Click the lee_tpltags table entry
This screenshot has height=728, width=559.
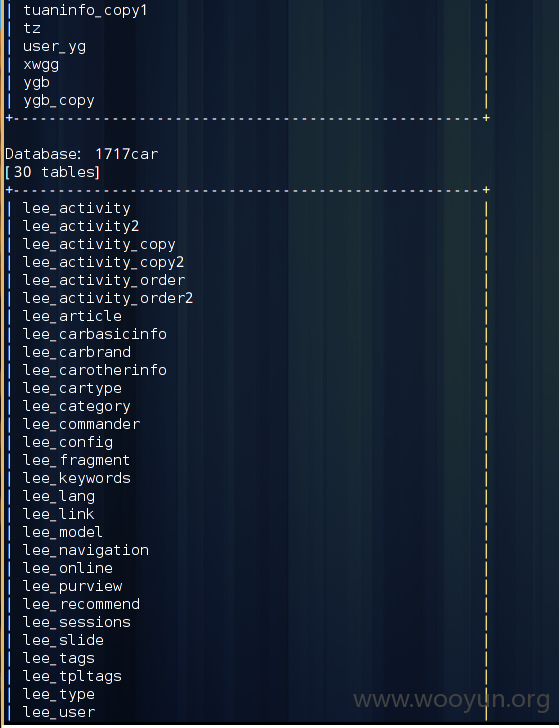click(x=72, y=676)
